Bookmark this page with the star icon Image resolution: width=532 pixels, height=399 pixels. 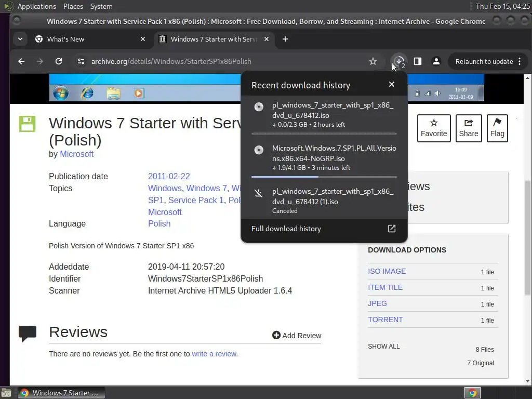click(x=373, y=61)
